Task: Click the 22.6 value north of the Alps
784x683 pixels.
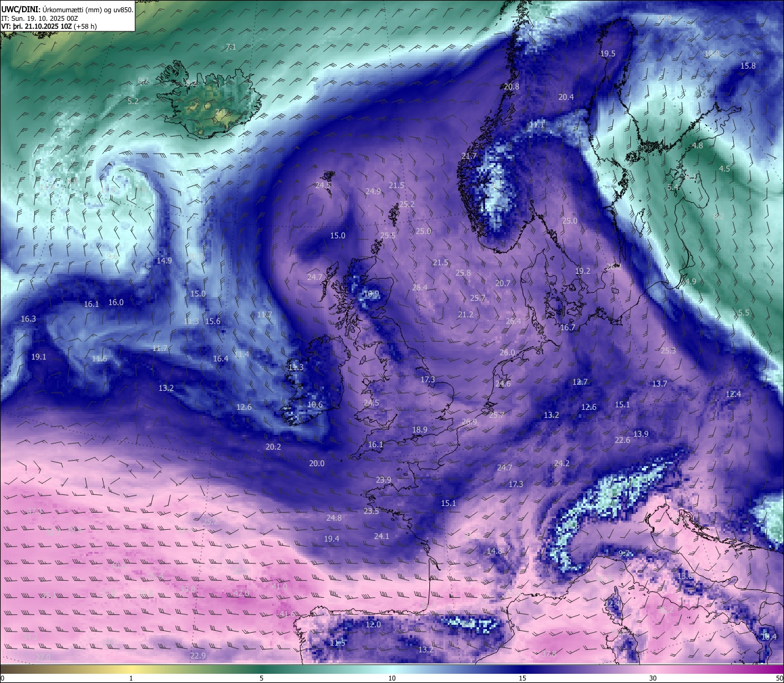Action: pos(622,440)
